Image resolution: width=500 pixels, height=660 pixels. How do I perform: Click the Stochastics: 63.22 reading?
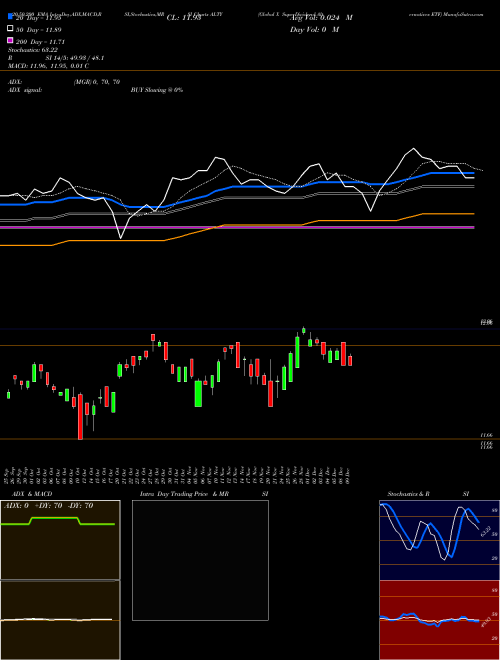(33, 50)
